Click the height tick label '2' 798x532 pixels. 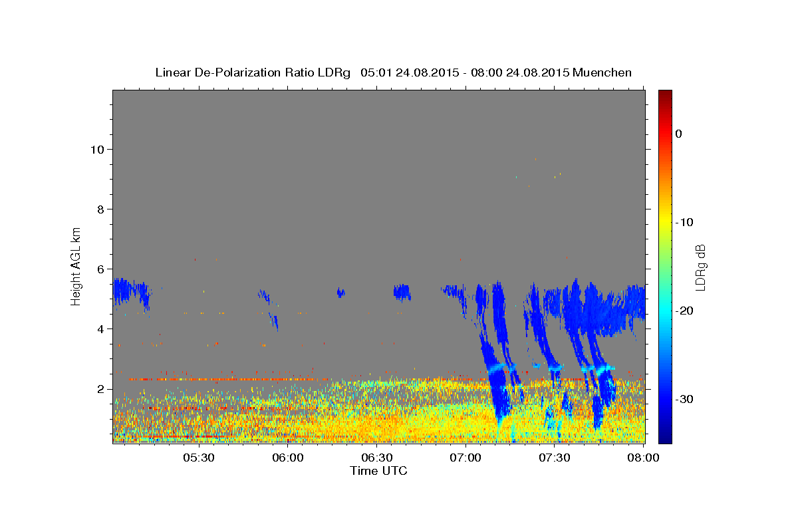[101, 388]
